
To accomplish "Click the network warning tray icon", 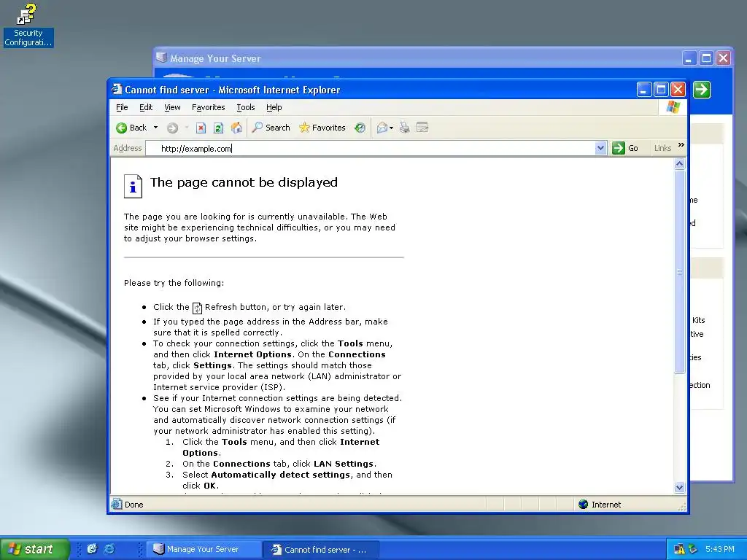I will click(679, 549).
